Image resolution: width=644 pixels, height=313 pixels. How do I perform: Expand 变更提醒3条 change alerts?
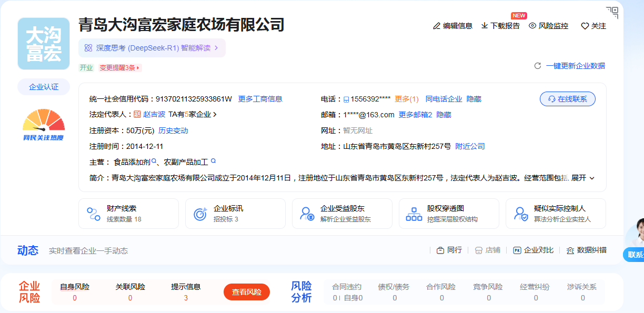pyautogui.click(x=120, y=68)
